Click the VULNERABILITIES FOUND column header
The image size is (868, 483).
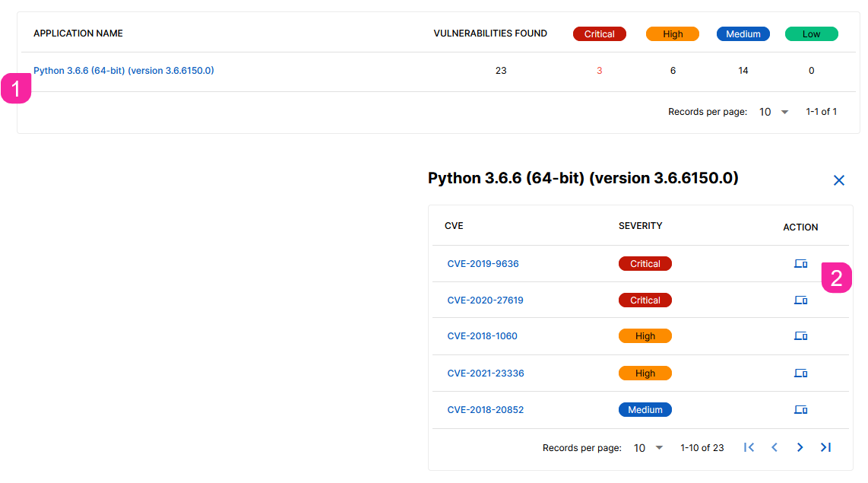[x=490, y=33]
